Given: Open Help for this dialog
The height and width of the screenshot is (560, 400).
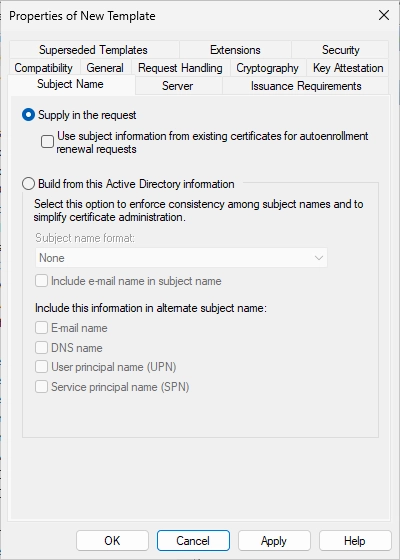Looking at the screenshot, I should pos(355,541).
